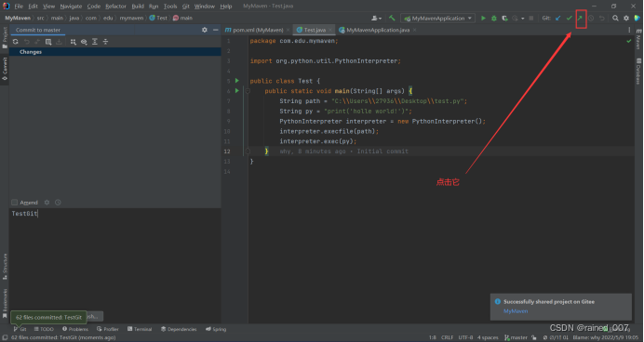Screen dimensions: 644x342
Task: Open the Git tool window tab
Action: (20, 329)
